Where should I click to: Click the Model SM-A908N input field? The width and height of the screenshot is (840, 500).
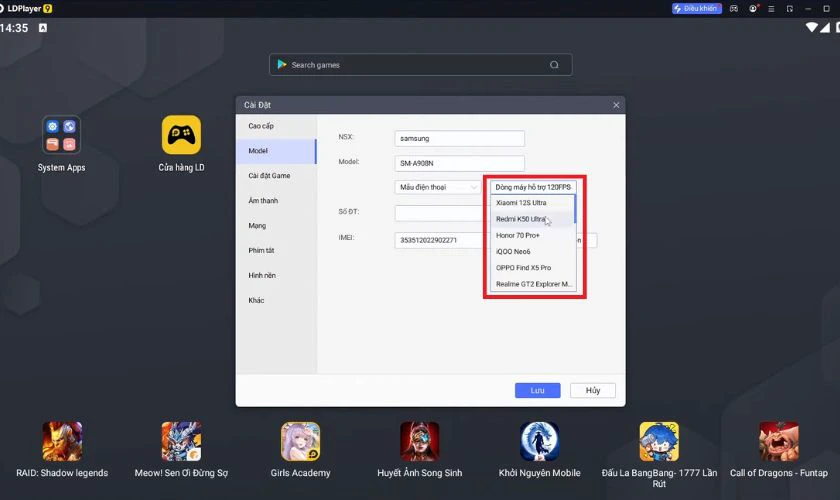point(460,163)
